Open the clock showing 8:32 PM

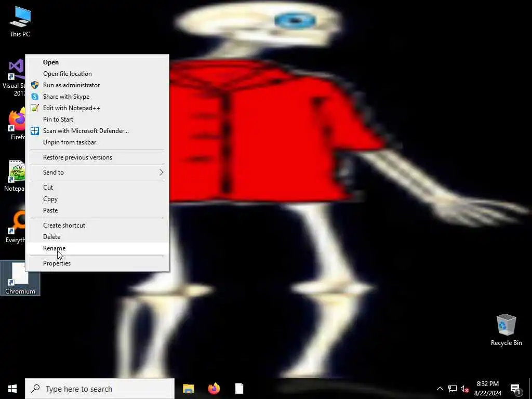pos(487,389)
